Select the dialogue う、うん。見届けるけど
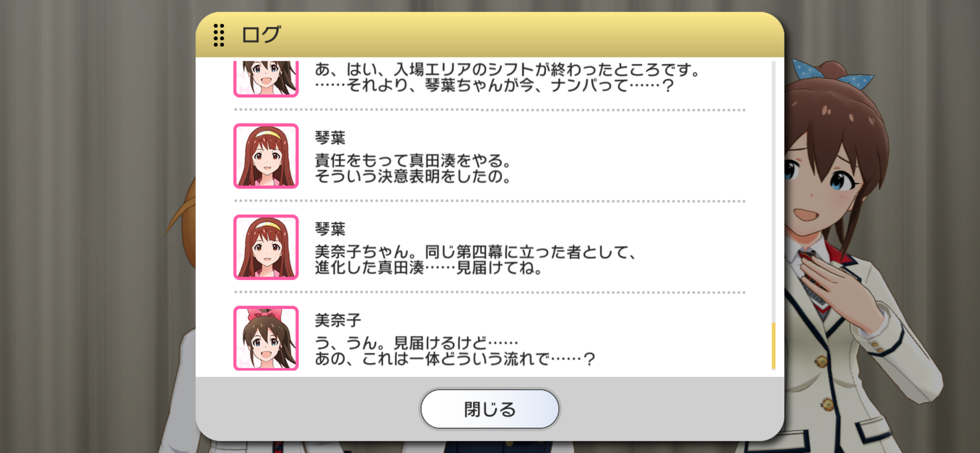The height and width of the screenshot is (453, 980). point(416,343)
